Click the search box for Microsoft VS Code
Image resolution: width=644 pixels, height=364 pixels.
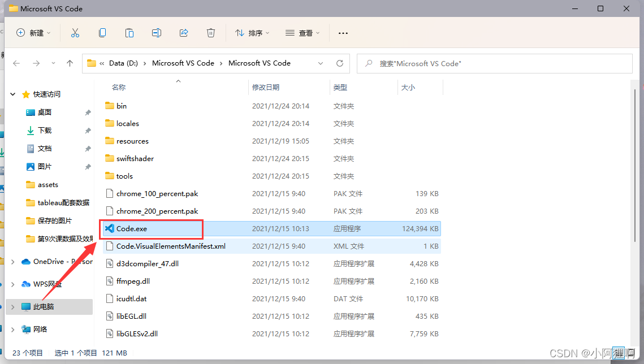(x=495, y=64)
